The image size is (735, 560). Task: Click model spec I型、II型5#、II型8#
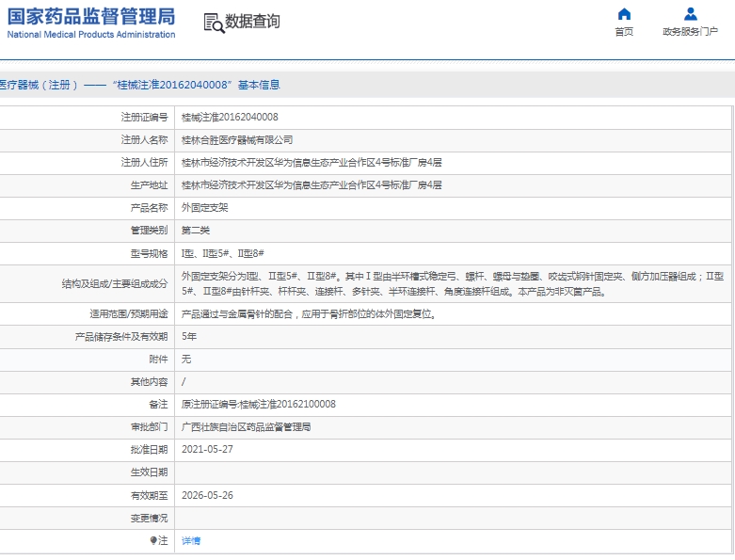pos(223,253)
